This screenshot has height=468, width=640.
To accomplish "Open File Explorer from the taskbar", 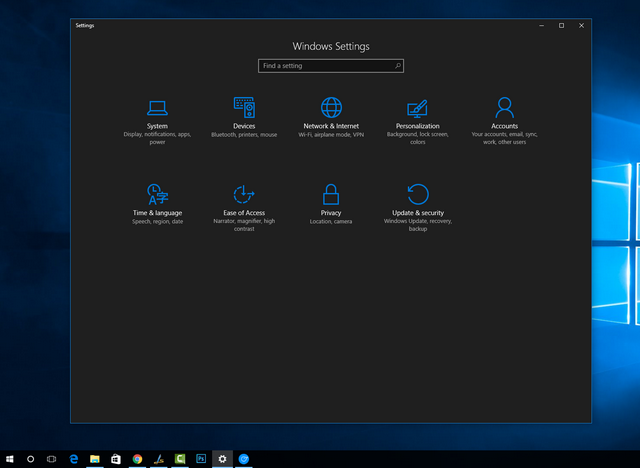I will point(95,459).
